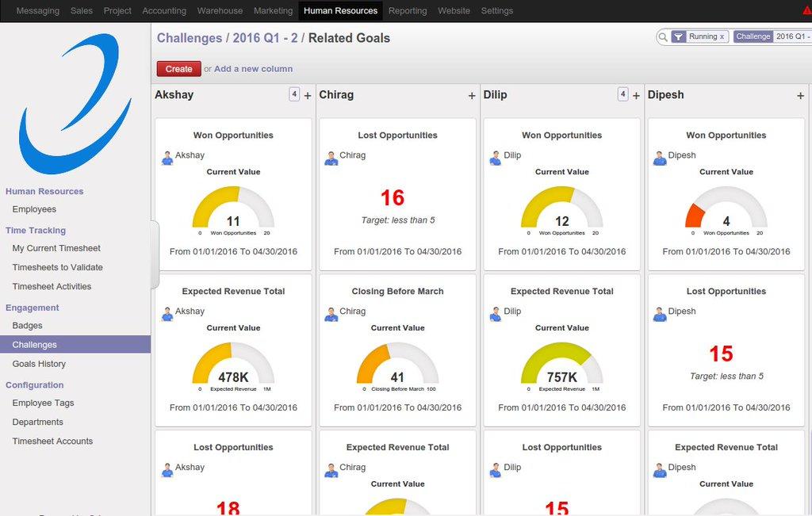Go back to Challenges via breadcrumb
Image resolution: width=812 pixels, height=516 pixels.
190,38
